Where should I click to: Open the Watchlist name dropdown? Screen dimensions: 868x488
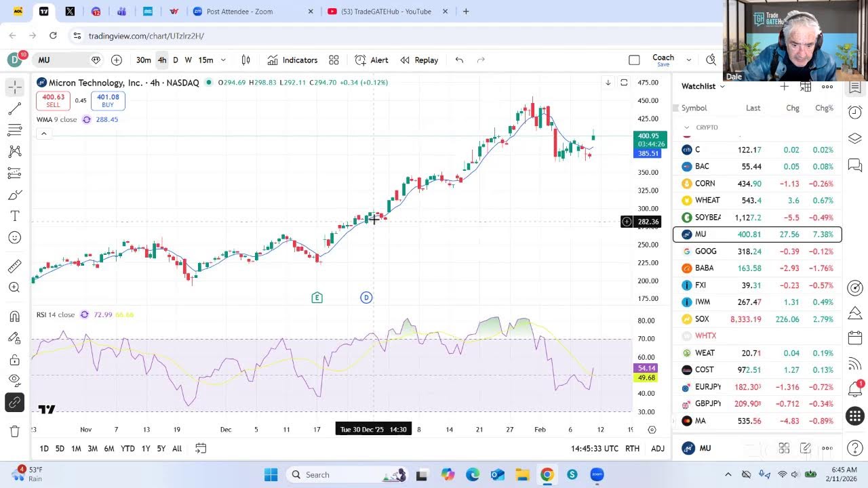click(703, 86)
